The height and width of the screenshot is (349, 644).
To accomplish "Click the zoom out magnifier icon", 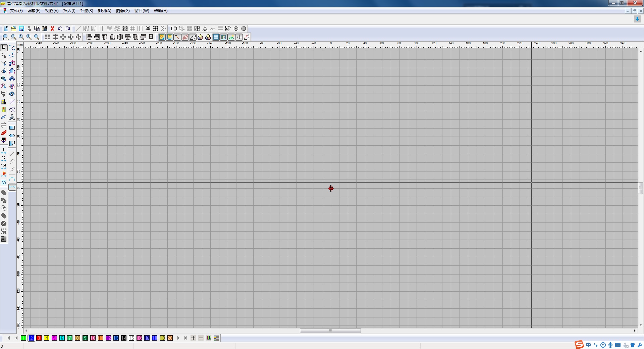I will pyautogui.click(x=37, y=37).
